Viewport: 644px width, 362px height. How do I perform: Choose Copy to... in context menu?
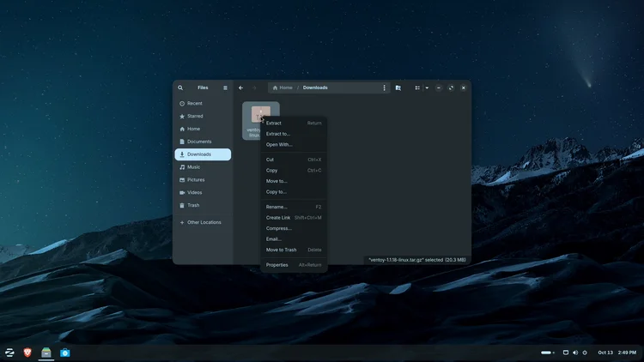294,191
